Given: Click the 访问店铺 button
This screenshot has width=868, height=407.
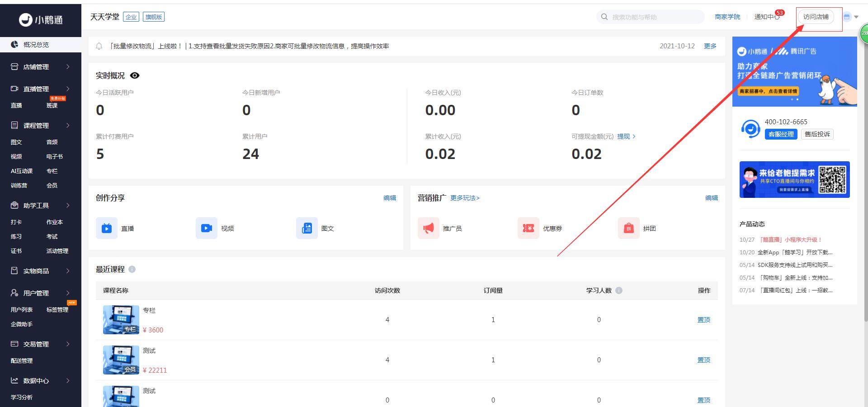Looking at the screenshot, I should 816,17.
